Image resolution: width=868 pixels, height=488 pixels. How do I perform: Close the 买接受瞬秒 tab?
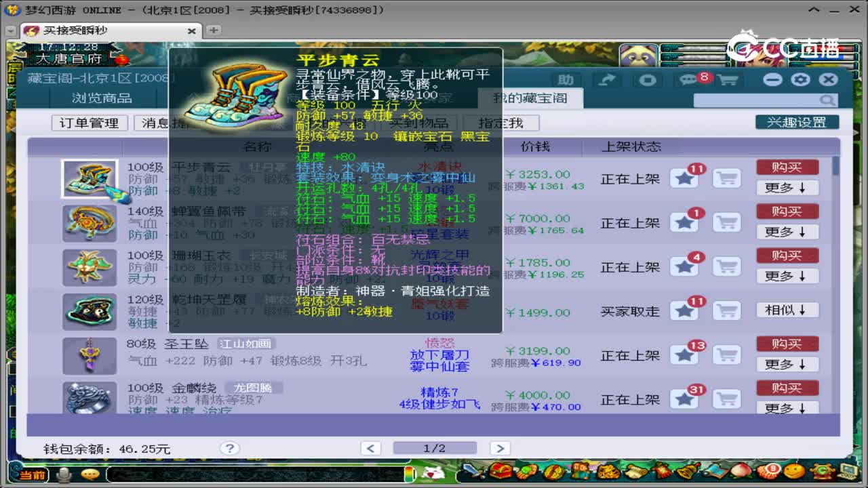(191, 31)
